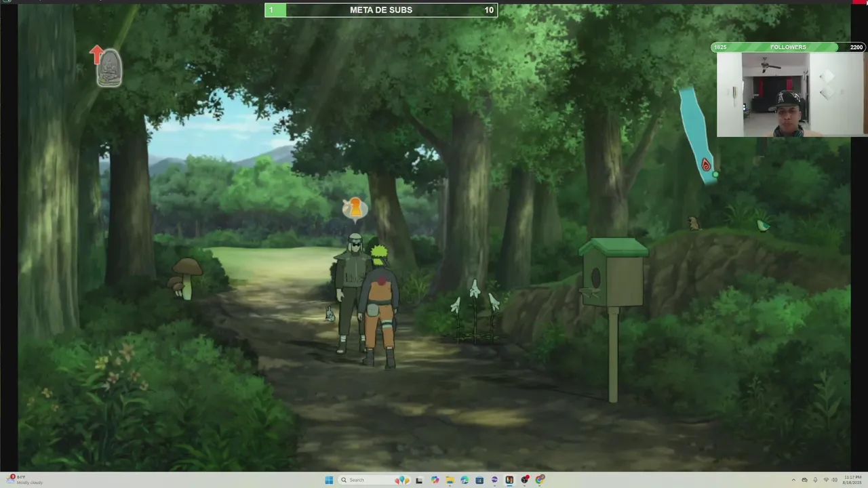
Task: Open OBS Studio from the taskbar
Action: [x=525, y=480]
